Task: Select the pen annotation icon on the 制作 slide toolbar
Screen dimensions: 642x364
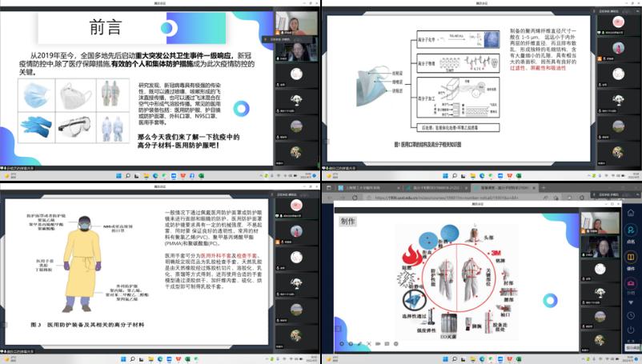Action: point(359,344)
